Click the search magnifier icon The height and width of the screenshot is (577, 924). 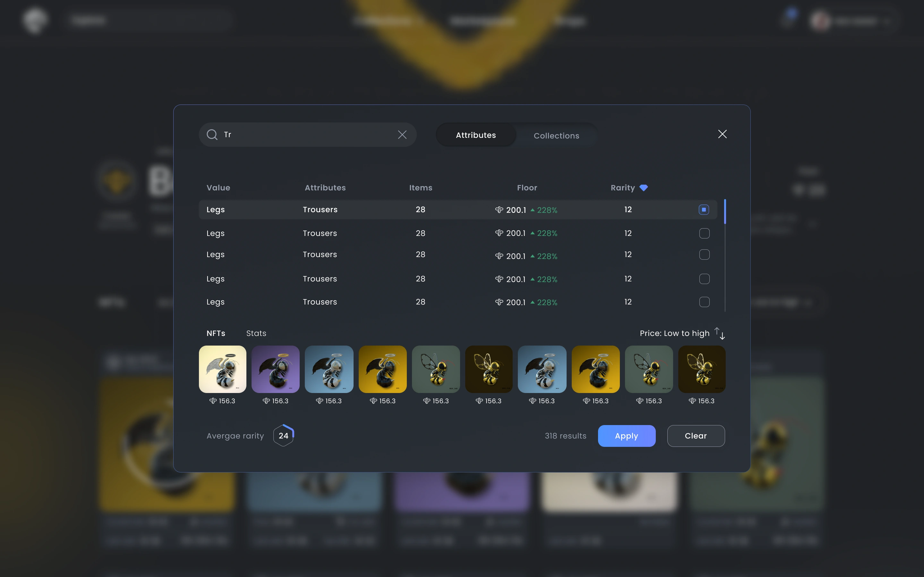click(x=212, y=135)
